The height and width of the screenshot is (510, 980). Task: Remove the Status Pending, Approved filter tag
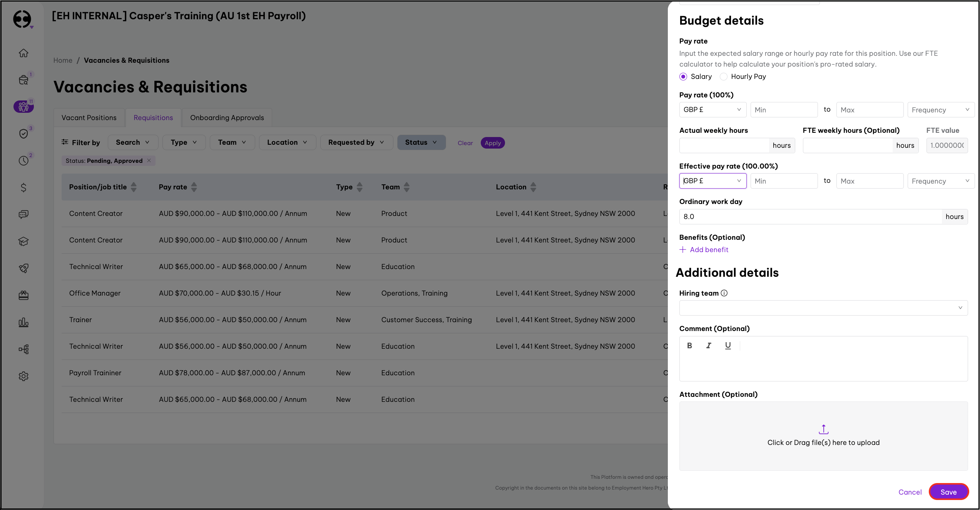149,161
